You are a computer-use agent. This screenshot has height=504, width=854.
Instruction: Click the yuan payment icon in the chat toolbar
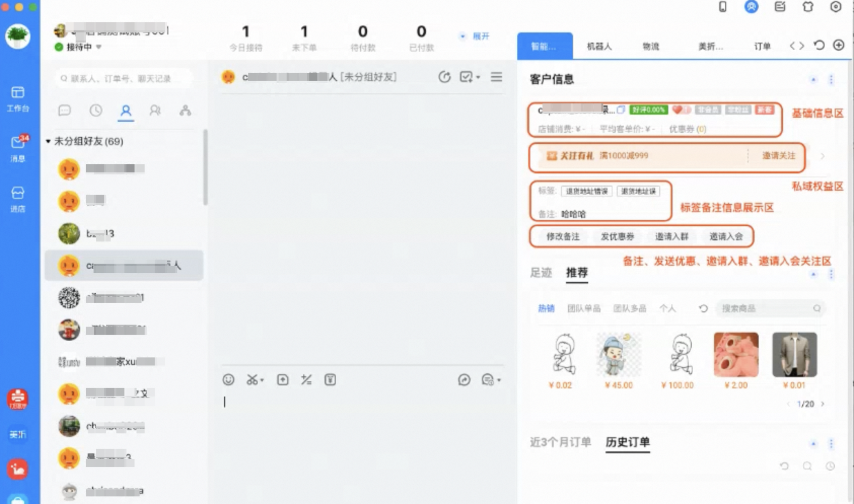[330, 380]
